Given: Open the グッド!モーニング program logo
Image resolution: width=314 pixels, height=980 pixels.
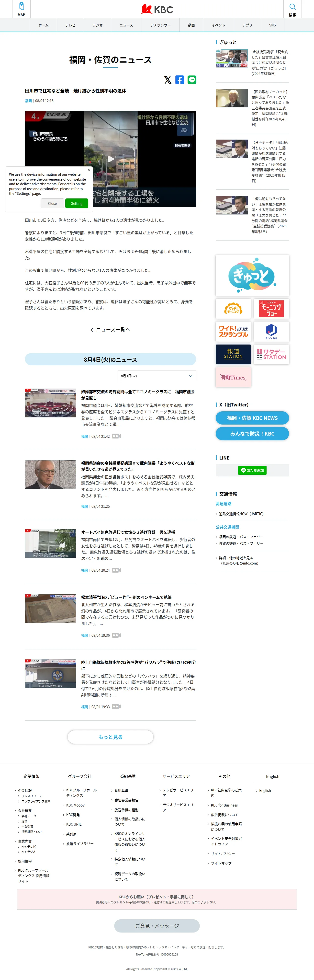Looking at the screenshot, I should (233, 308).
